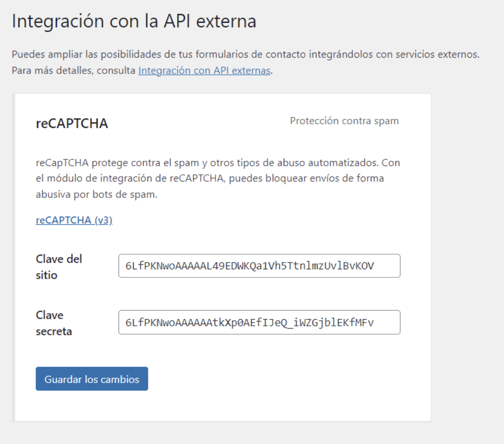Viewport: 504px width, 444px height.
Task: Open the Integración con API externas link
Action: point(204,70)
